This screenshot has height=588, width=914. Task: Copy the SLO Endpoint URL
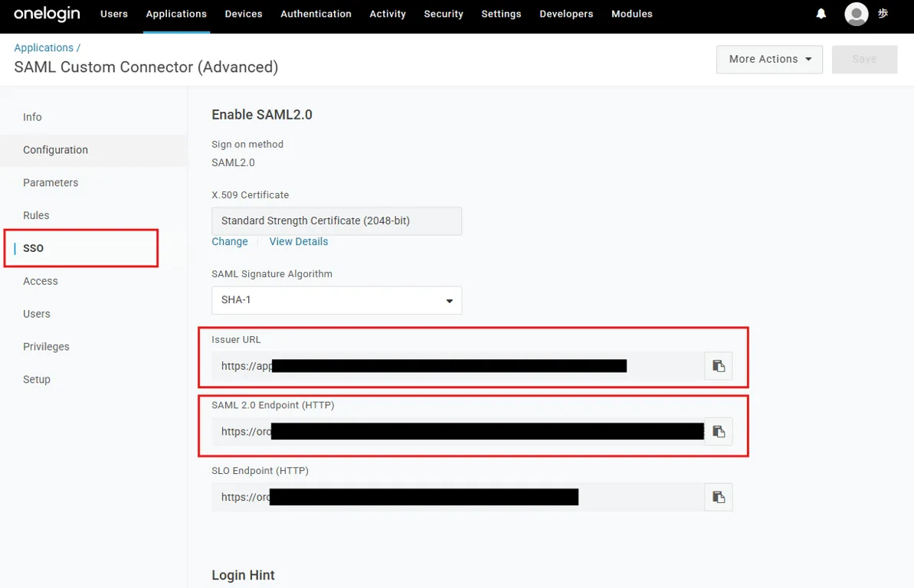718,497
